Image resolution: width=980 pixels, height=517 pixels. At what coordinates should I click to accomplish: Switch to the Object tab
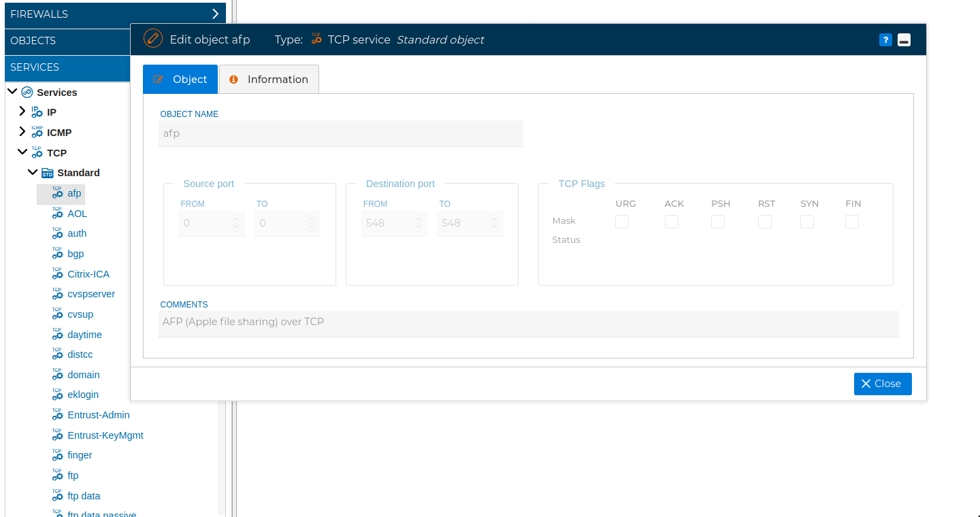(180, 79)
